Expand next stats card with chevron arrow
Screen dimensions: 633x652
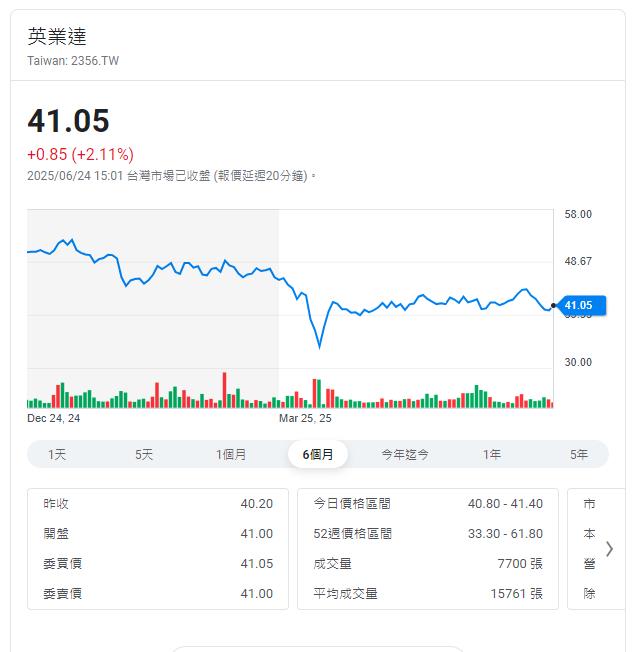(x=609, y=549)
